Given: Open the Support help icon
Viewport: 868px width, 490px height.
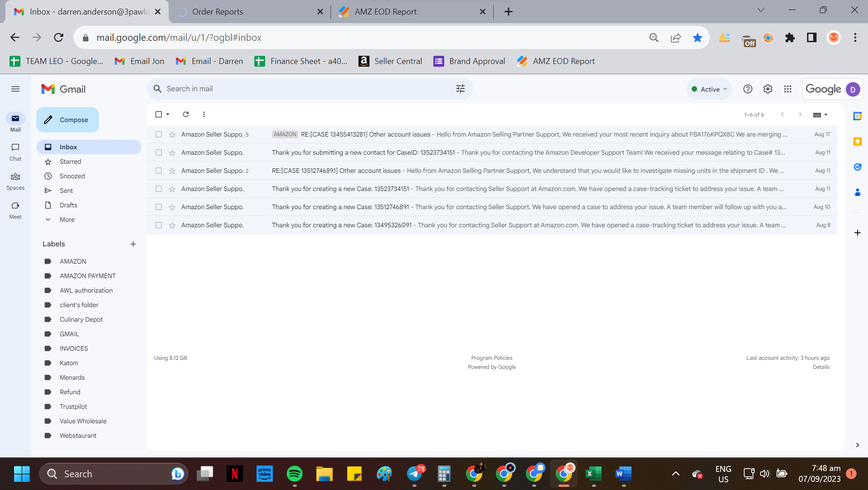Looking at the screenshot, I should [x=748, y=89].
